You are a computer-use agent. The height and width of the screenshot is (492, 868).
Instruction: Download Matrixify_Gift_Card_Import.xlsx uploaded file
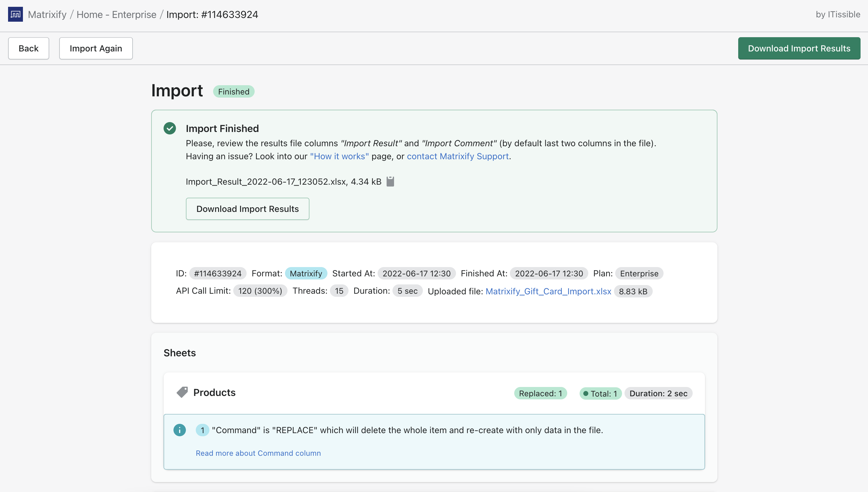548,291
